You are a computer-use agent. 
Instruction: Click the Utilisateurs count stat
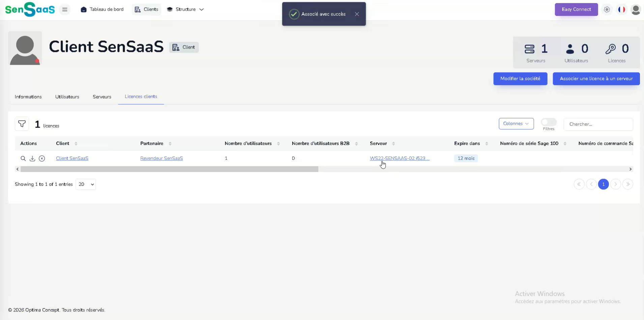(576, 53)
